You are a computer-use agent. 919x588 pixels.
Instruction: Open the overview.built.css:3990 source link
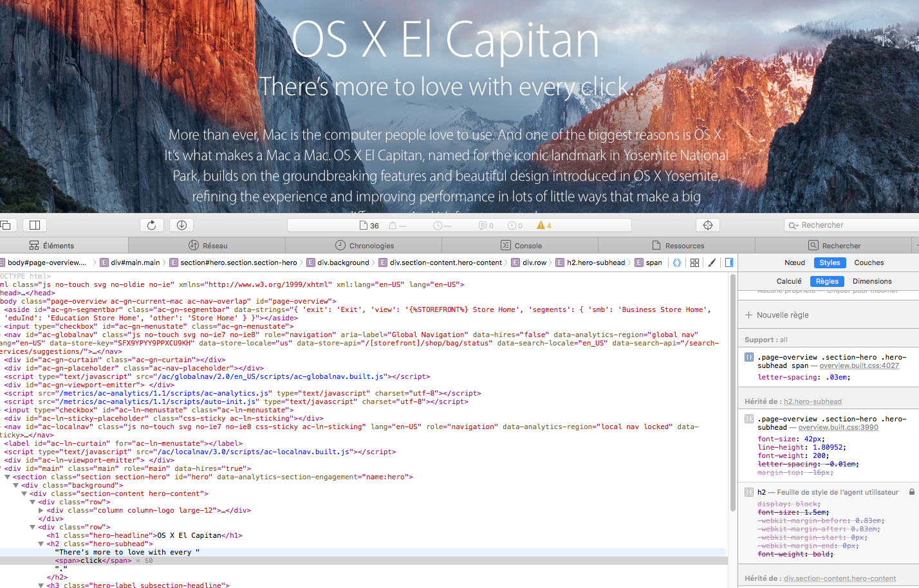pyautogui.click(x=839, y=427)
